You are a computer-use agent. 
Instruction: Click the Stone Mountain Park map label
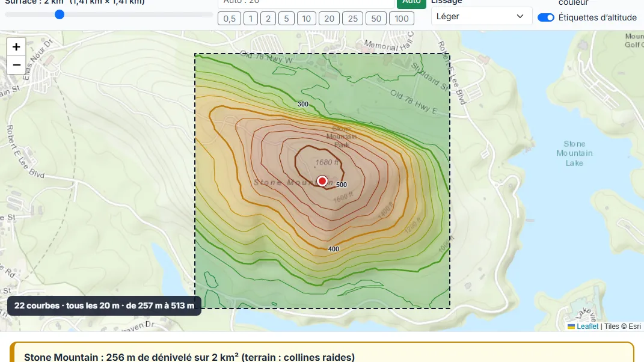(x=342, y=137)
